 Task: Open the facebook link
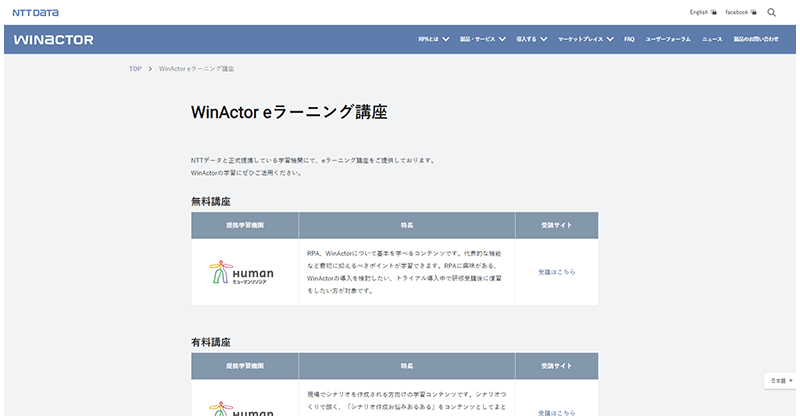(741, 12)
